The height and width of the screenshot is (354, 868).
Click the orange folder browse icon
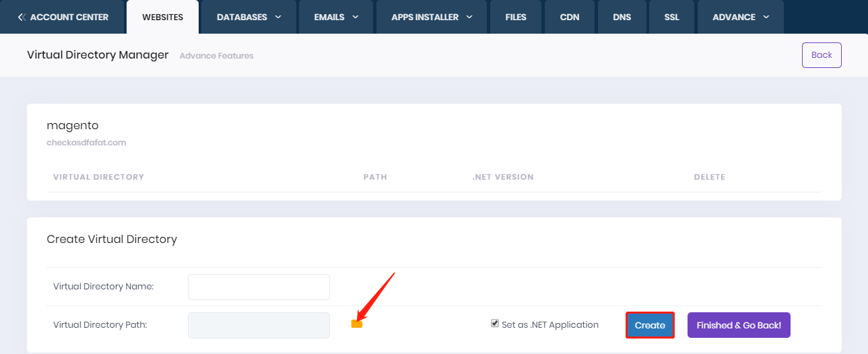(x=357, y=324)
